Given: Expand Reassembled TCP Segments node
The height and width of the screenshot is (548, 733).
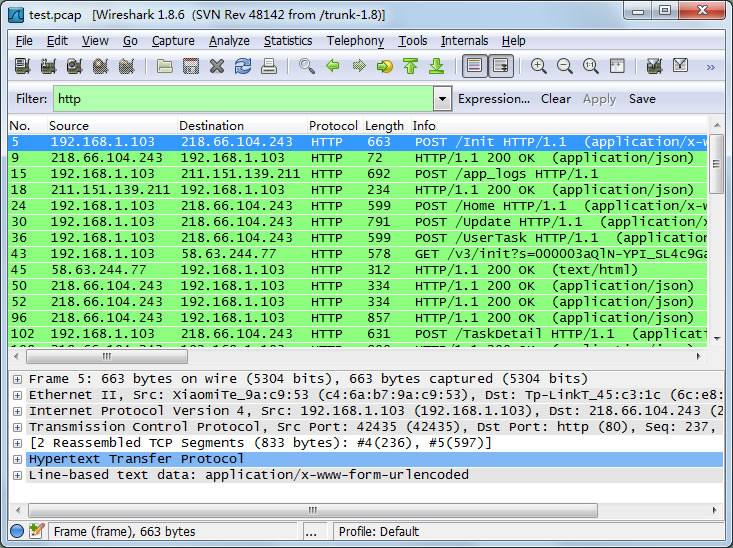Looking at the screenshot, I should tap(17, 443).
